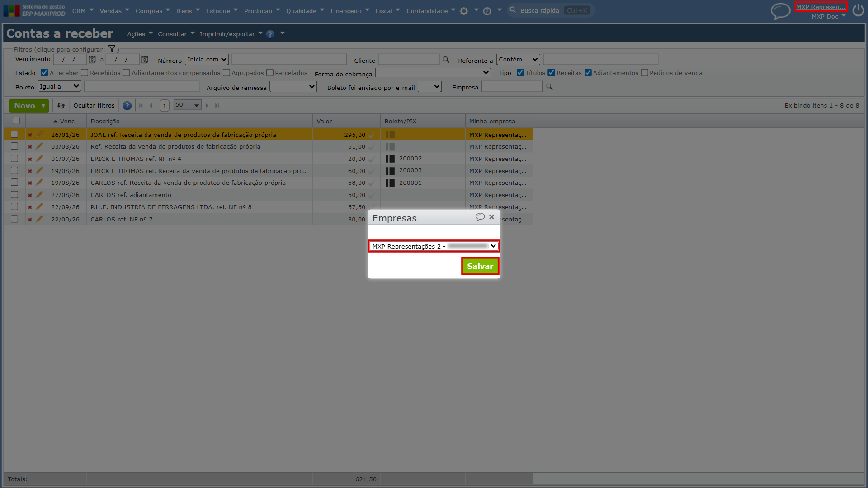
Task: Click the Salvar button
Action: pos(480,266)
